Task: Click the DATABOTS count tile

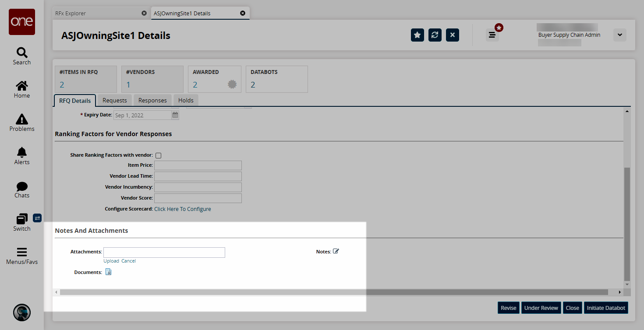Action: point(276,79)
